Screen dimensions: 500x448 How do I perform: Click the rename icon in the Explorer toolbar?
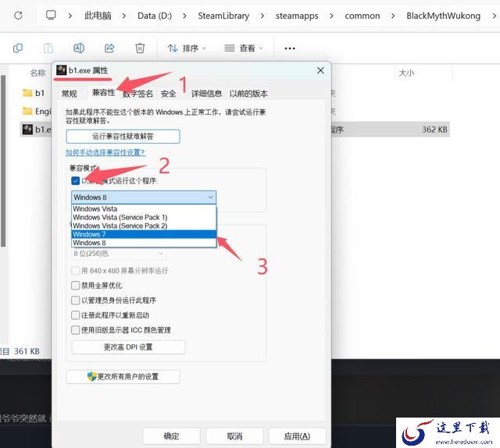tap(79, 48)
